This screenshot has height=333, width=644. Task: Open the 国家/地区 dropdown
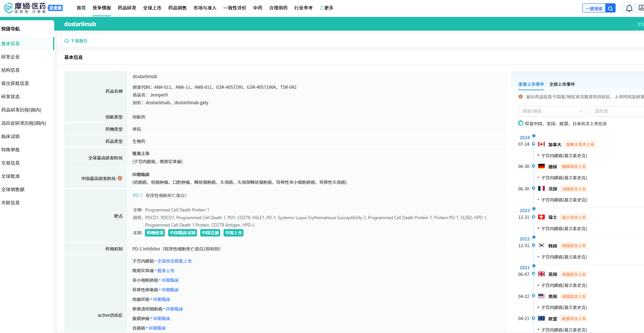pyautogui.click(x=552, y=111)
